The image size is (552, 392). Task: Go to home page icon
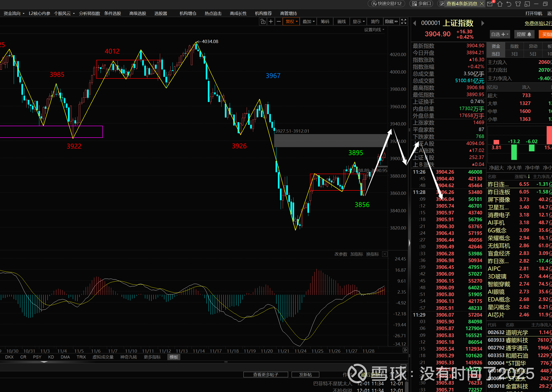click(x=500, y=4)
